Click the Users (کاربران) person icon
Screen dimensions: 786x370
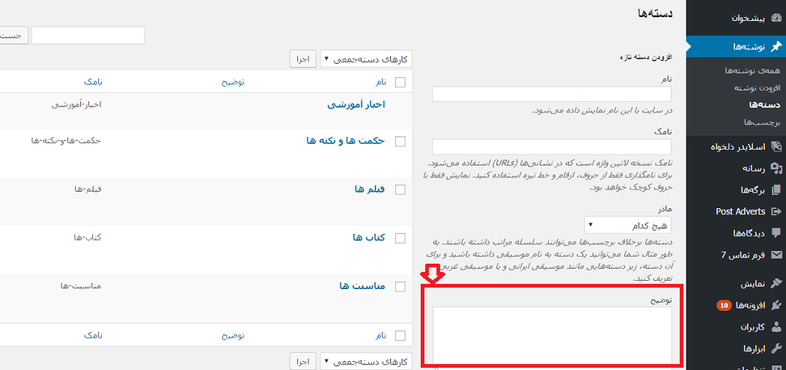tap(776, 327)
